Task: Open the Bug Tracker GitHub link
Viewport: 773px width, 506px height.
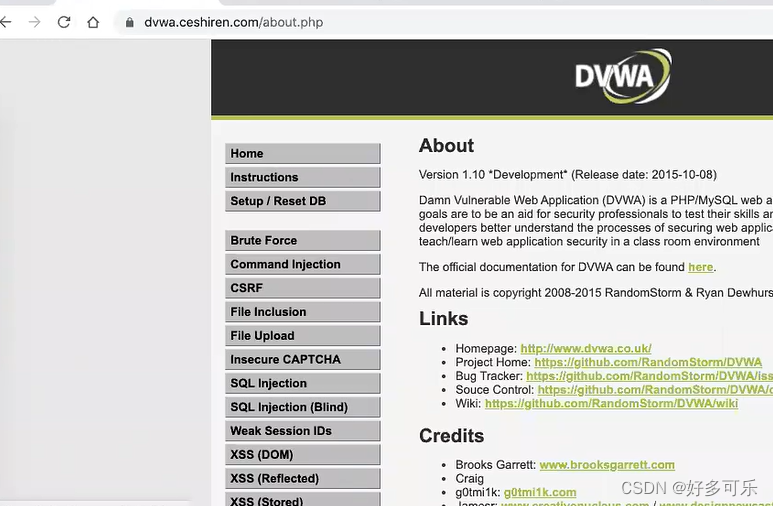Action: pos(649,376)
